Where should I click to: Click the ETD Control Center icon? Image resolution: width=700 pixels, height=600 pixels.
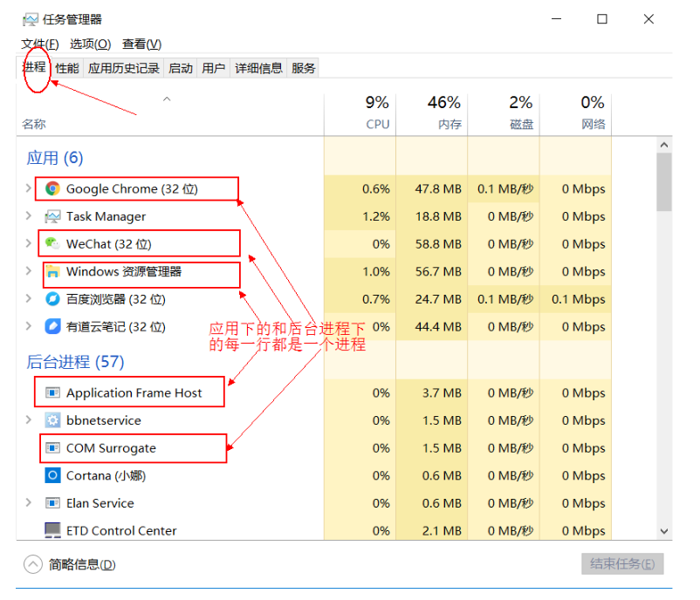(x=52, y=530)
